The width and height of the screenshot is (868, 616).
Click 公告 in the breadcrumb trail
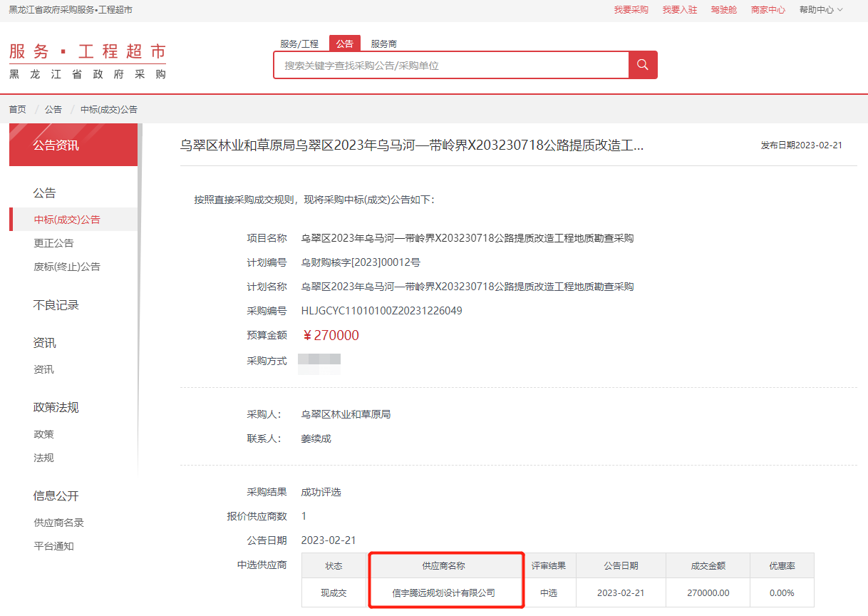pyautogui.click(x=53, y=109)
